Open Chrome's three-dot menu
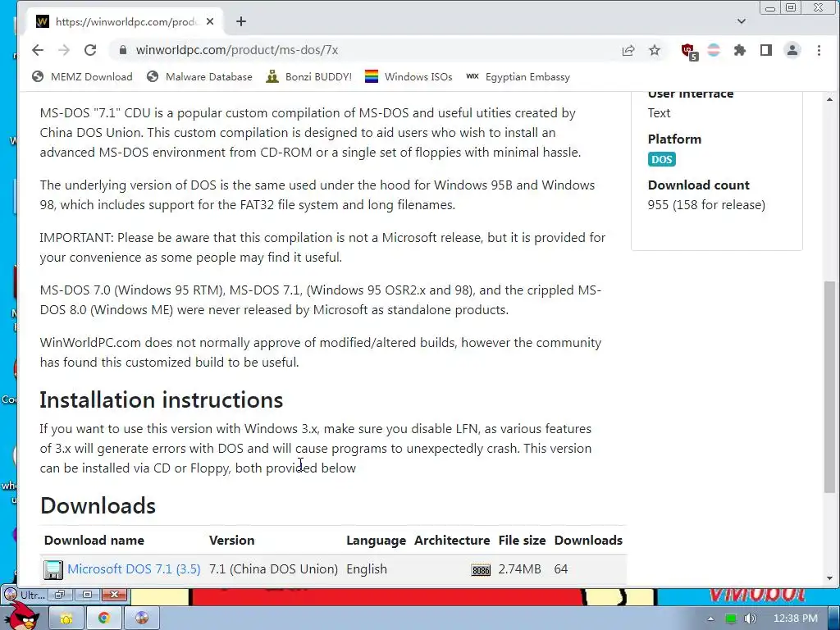 point(819,50)
